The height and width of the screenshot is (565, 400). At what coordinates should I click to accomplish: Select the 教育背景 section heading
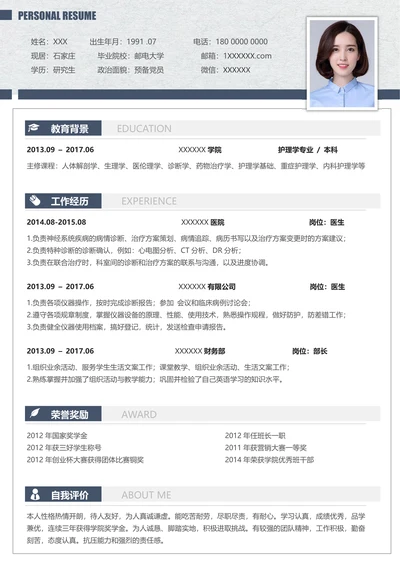[63, 128]
